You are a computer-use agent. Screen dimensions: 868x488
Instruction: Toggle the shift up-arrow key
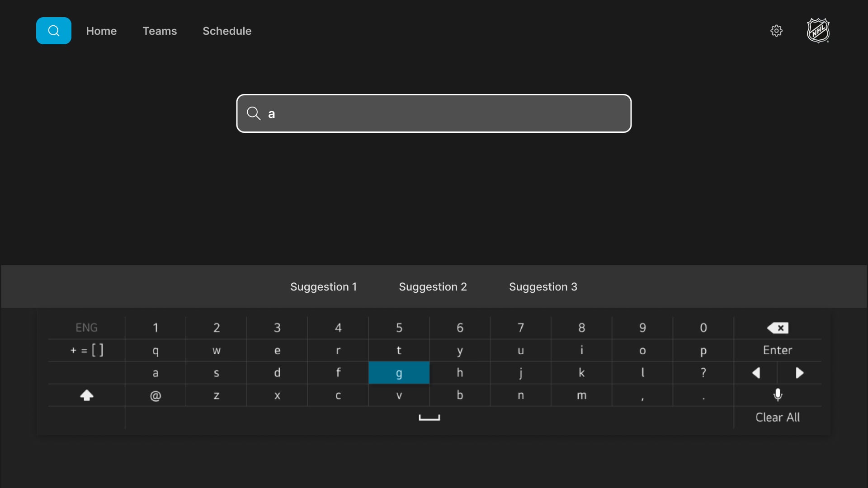(x=86, y=395)
